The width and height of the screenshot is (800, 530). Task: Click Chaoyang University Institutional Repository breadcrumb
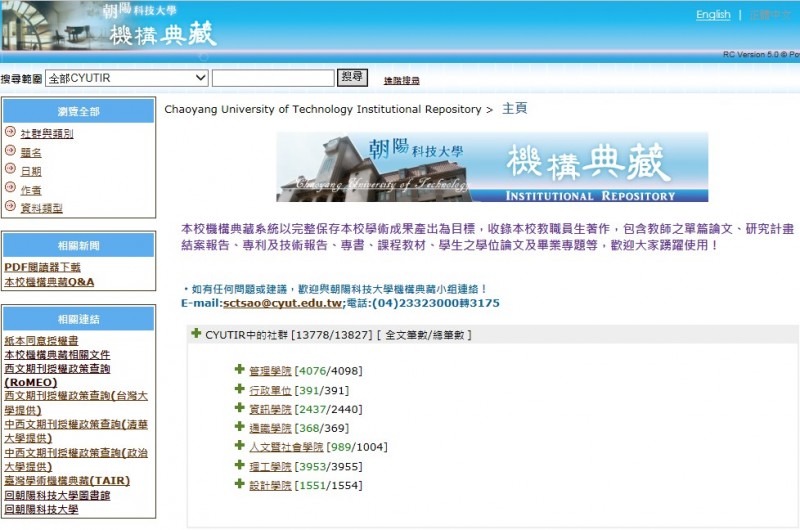click(323, 109)
